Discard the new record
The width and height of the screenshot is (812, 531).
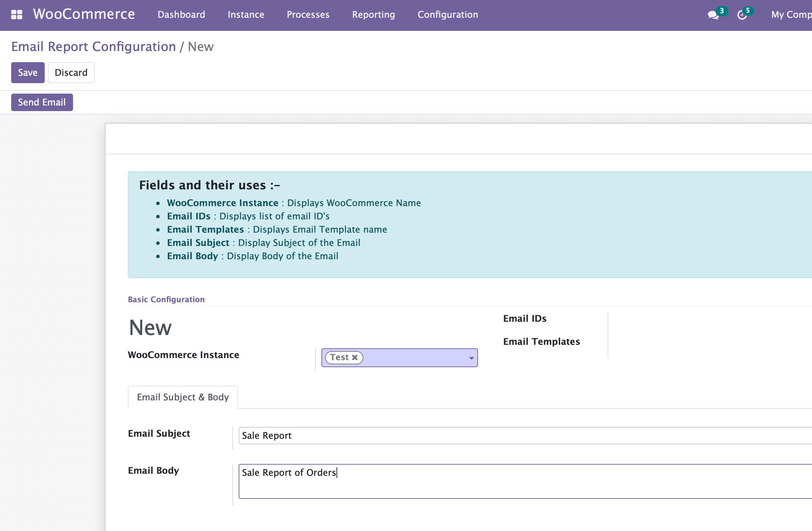point(71,73)
